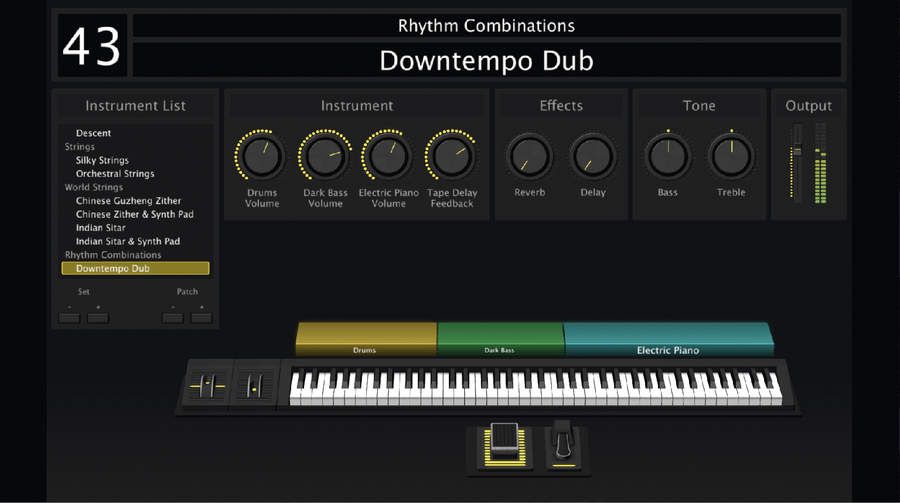
Task: Click the Treble tone knob
Action: point(731,156)
